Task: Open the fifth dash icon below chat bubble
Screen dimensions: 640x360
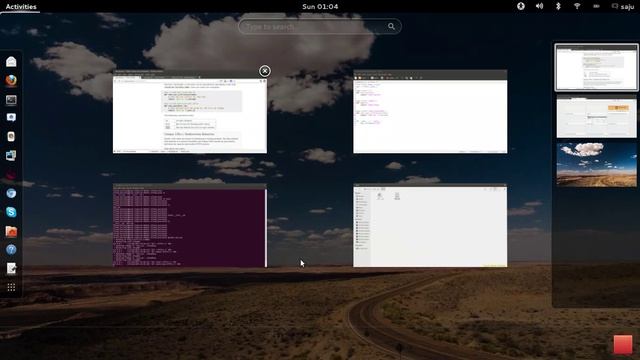Action: [11, 137]
